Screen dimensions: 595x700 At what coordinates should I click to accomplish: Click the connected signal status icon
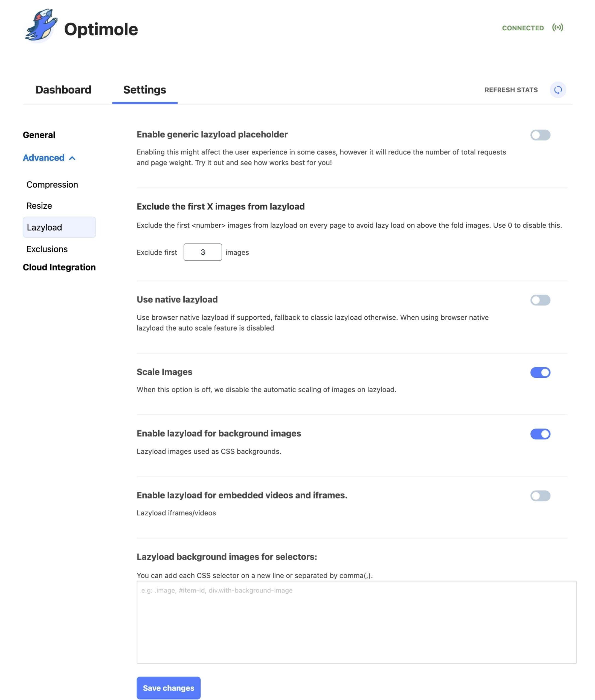click(x=557, y=28)
